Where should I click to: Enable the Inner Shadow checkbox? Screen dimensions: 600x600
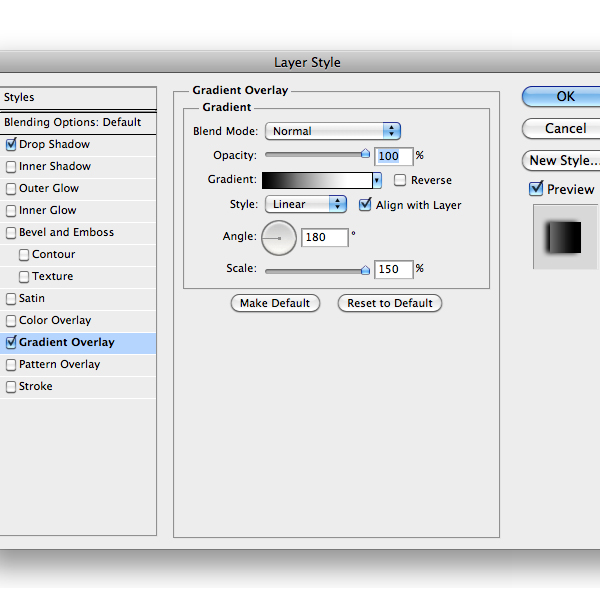(x=11, y=166)
